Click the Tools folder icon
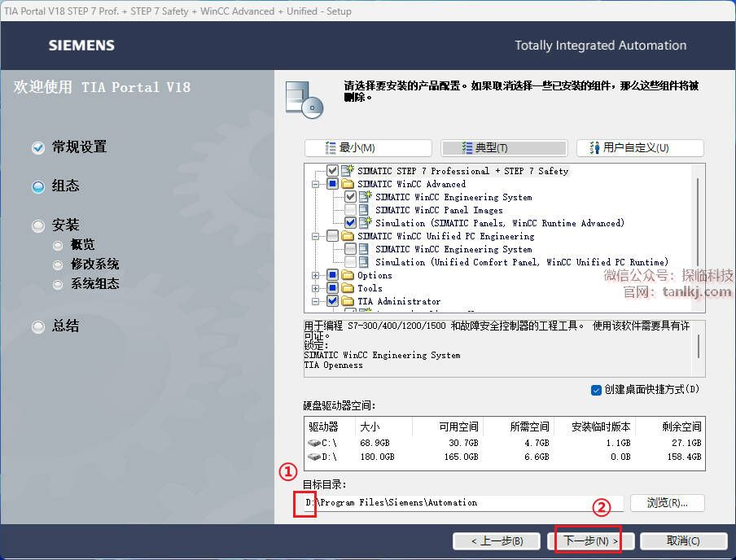This screenshot has width=736, height=560. (x=348, y=288)
